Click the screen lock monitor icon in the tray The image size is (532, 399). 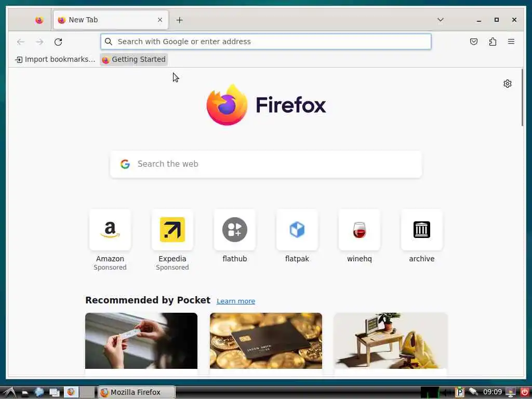[x=510, y=392]
